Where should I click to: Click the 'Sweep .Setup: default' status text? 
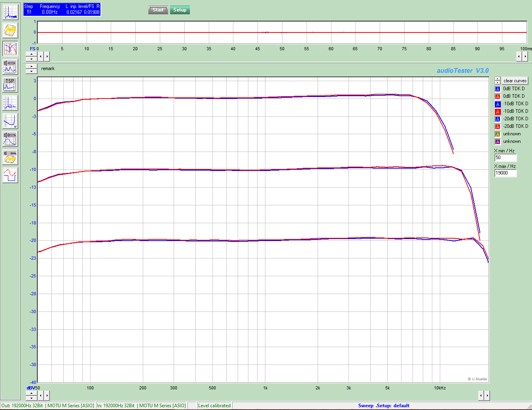click(x=384, y=406)
